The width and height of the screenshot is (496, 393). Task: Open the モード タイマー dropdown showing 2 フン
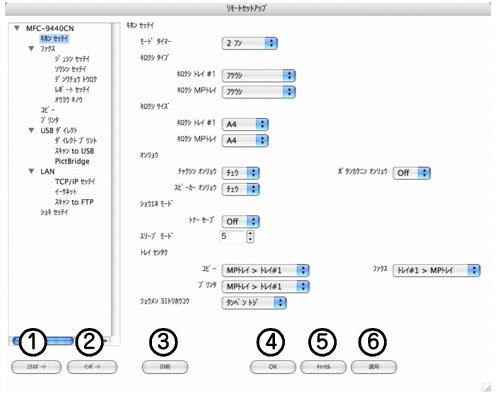(x=250, y=43)
